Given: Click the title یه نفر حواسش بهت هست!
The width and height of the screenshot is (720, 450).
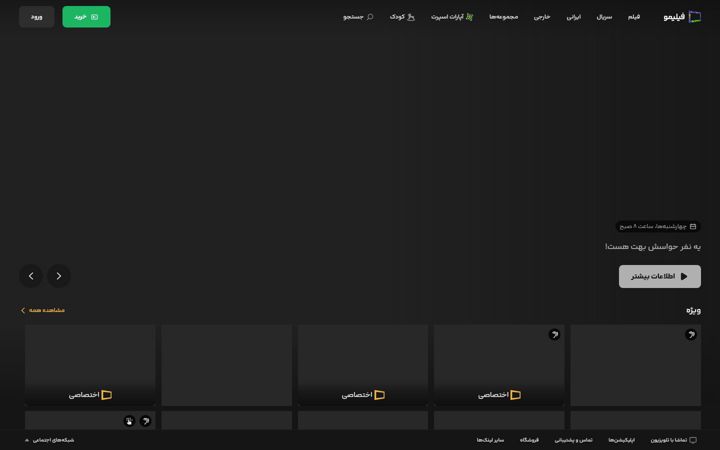Looking at the screenshot, I should [x=652, y=247].
